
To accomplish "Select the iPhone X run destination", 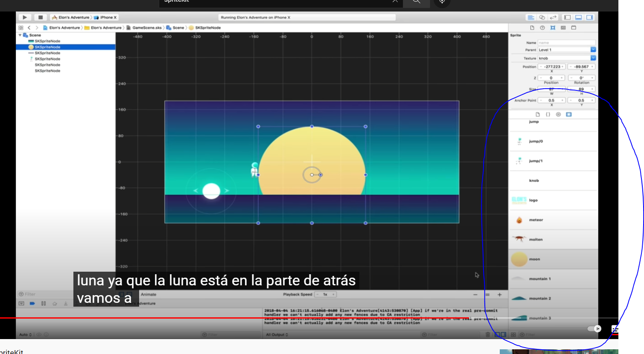I will click(108, 17).
